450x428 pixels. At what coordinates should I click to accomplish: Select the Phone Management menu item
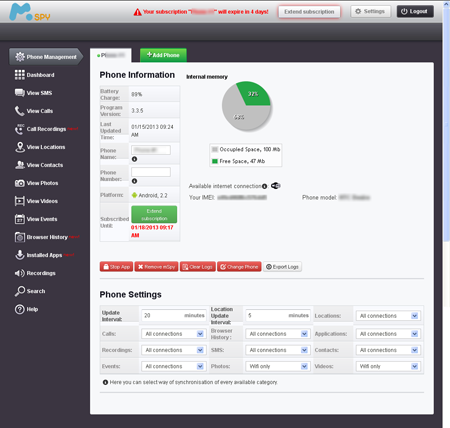click(x=46, y=57)
